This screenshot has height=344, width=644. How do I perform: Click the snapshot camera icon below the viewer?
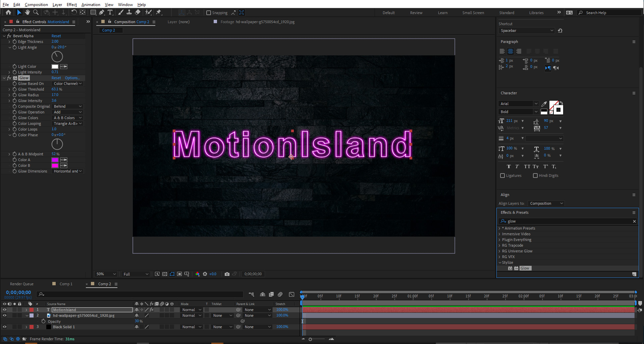[x=227, y=274]
